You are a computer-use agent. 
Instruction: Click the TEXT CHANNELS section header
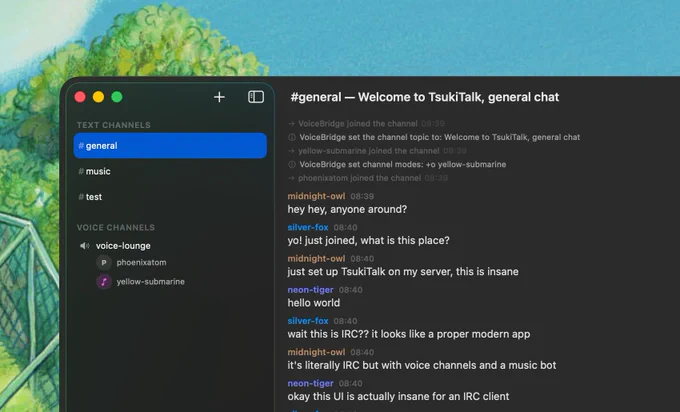pos(114,125)
